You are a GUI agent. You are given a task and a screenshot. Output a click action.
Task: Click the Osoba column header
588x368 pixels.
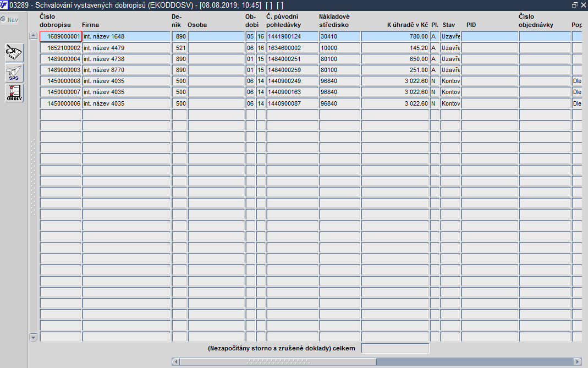click(197, 25)
